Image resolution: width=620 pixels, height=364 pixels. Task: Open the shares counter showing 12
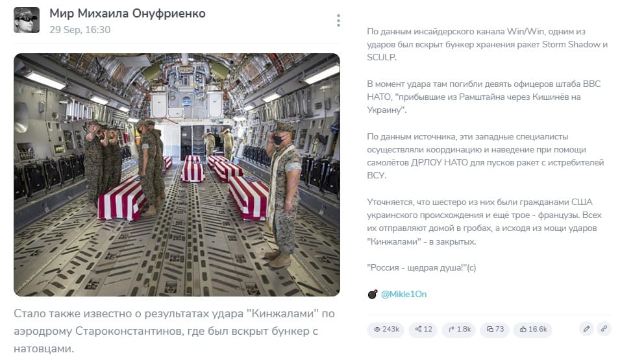pos(423,329)
